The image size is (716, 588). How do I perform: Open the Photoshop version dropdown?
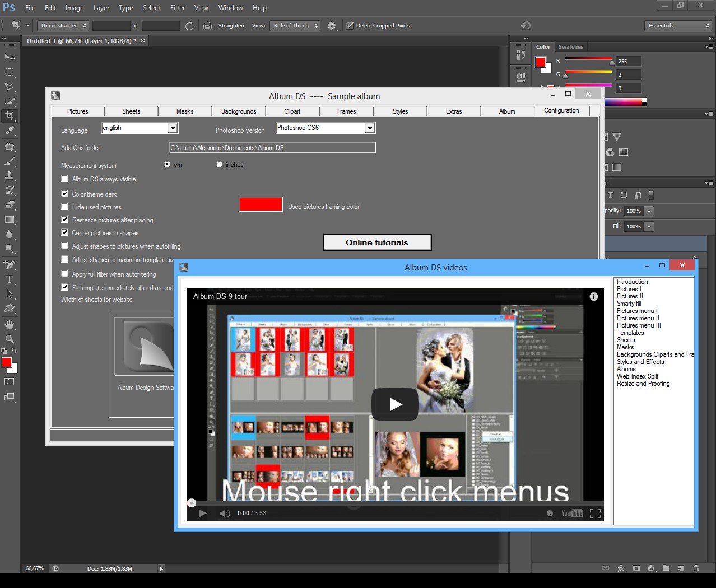tap(370, 128)
